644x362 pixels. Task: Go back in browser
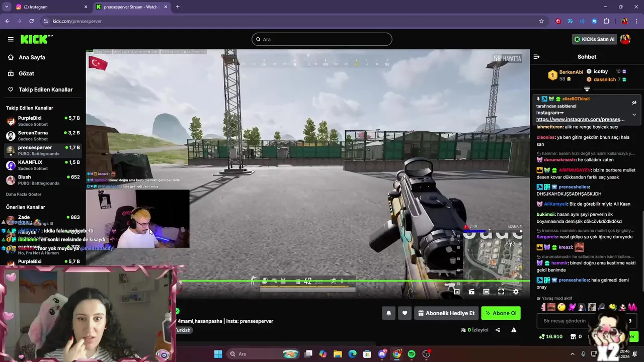pos(7,21)
